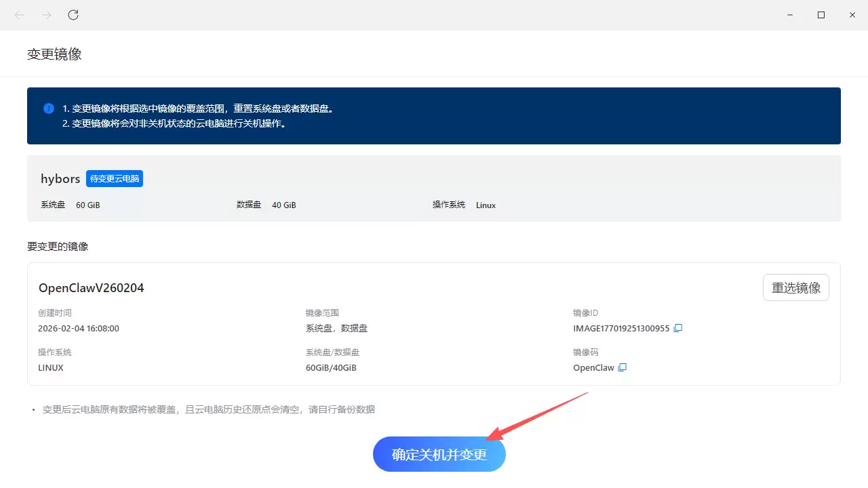Click the 系统盘 60 GiB label
This screenshot has width=868, height=488.
tap(71, 204)
